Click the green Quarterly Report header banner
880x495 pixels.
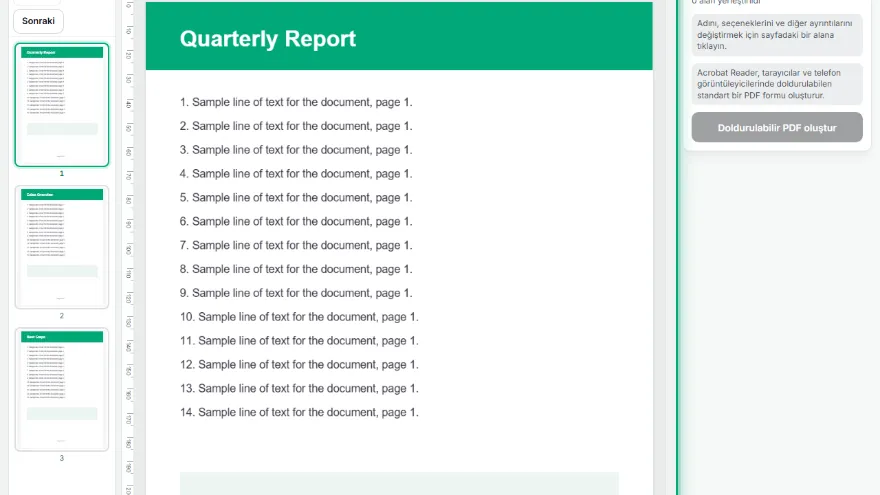pyautogui.click(x=399, y=36)
